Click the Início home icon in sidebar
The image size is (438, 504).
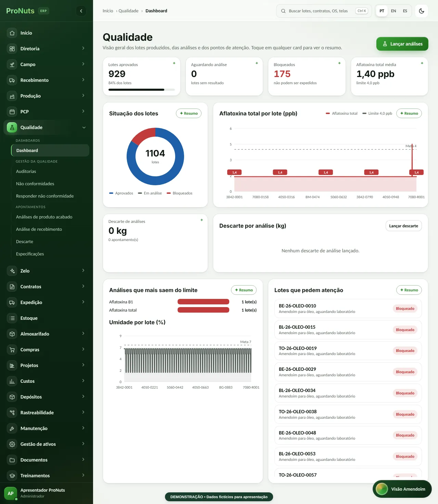coord(12,33)
